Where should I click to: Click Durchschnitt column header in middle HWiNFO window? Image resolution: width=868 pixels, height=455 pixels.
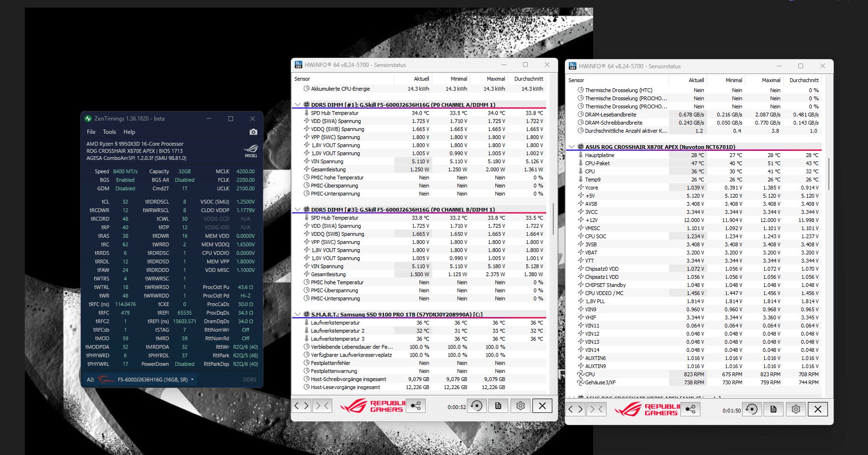tap(528, 79)
